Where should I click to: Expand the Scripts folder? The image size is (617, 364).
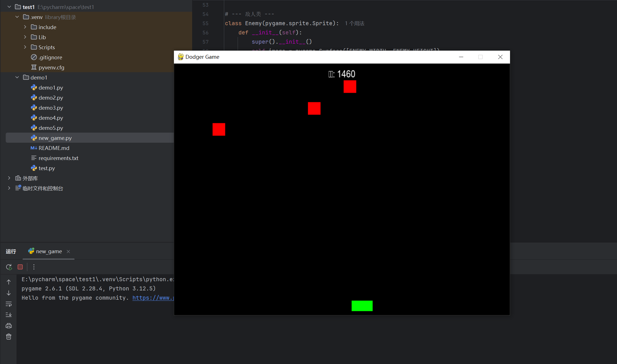[x=25, y=47]
